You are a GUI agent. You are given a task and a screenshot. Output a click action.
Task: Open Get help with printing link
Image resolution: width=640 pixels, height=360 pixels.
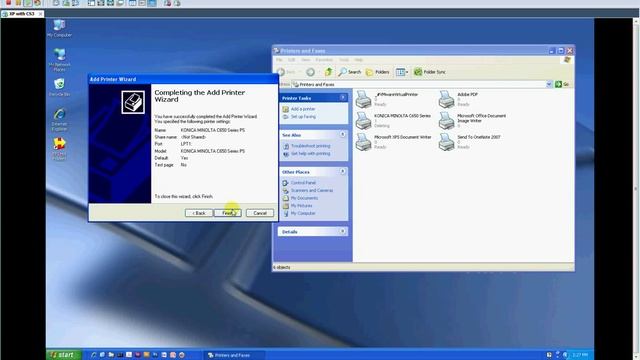pyautogui.click(x=311, y=153)
